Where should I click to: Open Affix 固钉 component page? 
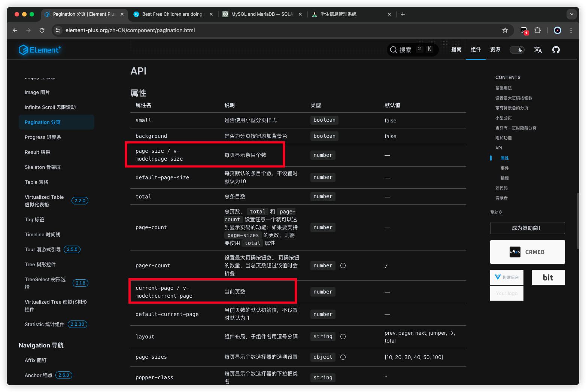(x=36, y=361)
